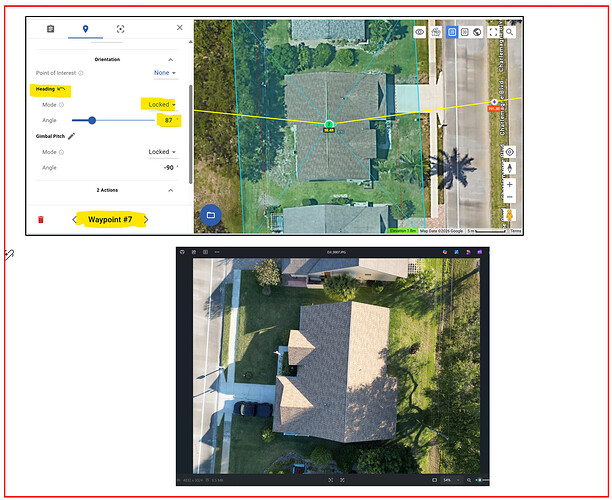Toggle the globe satellite map layer

click(478, 32)
